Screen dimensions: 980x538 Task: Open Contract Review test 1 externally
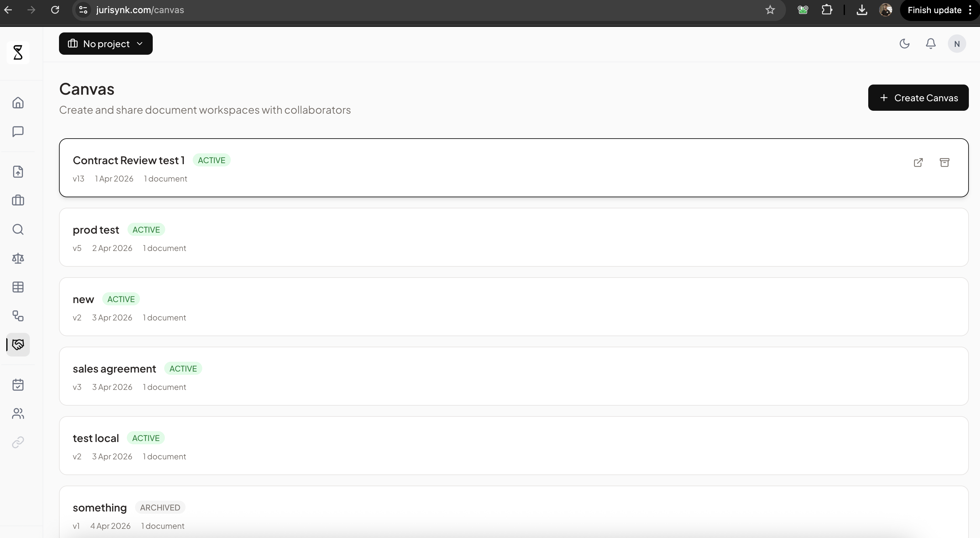coord(918,163)
